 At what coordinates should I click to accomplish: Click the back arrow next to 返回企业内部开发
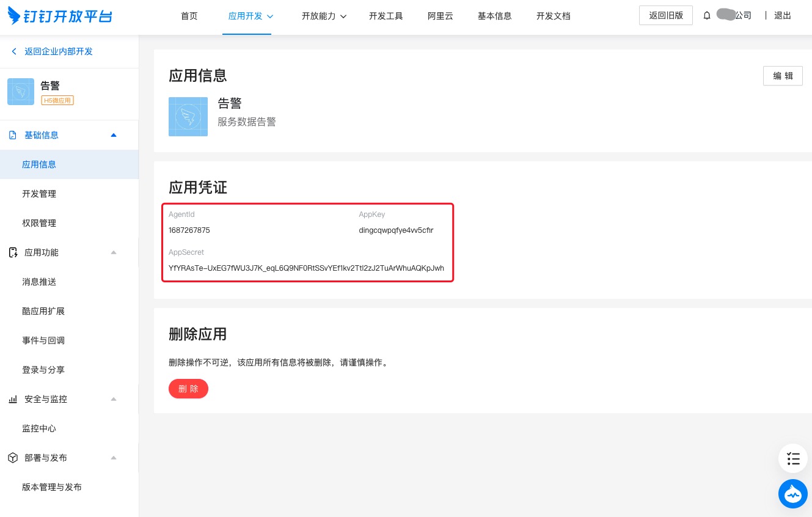coord(14,51)
